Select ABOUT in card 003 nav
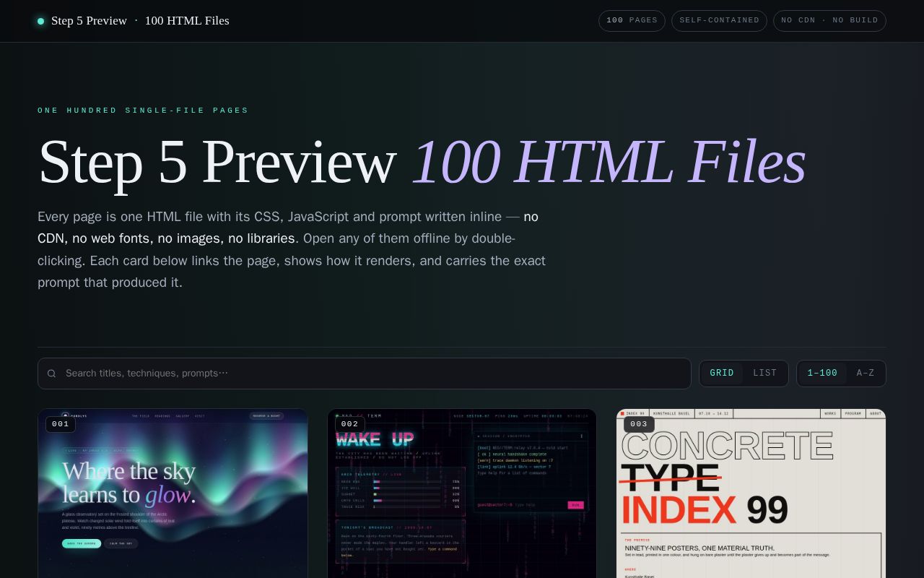Viewport: 924px width, 578px height. click(876, 414)
